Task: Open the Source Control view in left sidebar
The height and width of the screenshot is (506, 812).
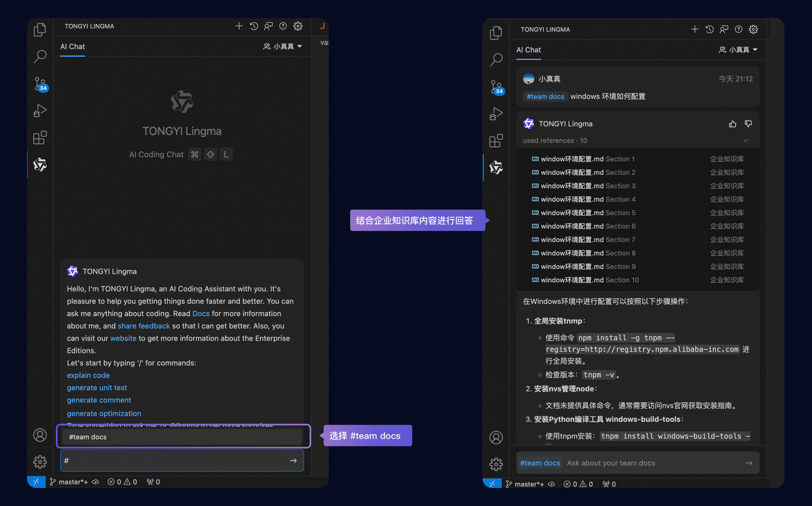Action: 40,84
